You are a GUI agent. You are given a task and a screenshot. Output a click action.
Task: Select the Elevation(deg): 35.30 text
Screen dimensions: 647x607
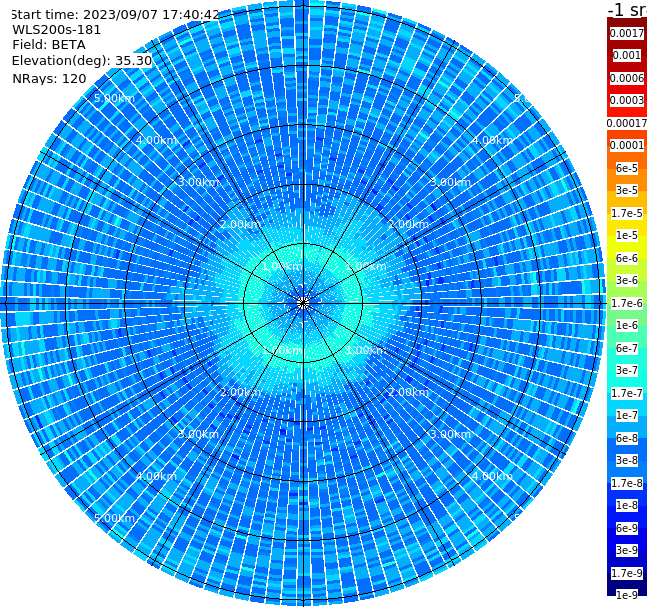pyautogui.click(x=82, y=61)
